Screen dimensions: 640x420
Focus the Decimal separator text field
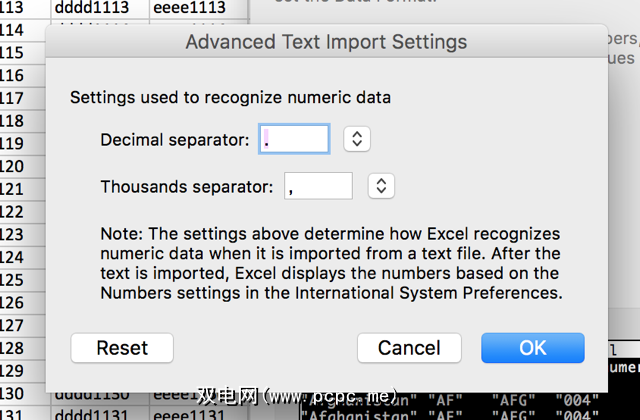[x=294, y=139]
